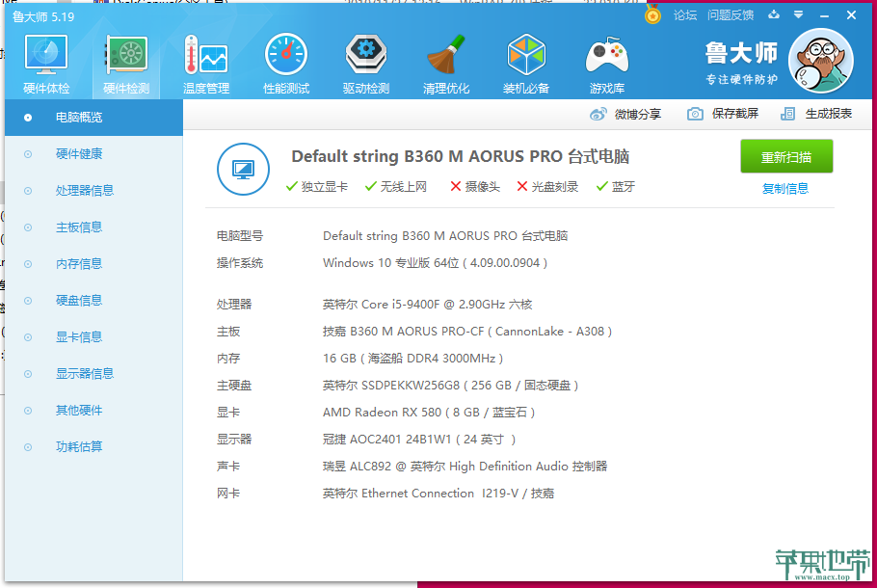Open 显卡信息 graphics card info

[x=94, y=336]
